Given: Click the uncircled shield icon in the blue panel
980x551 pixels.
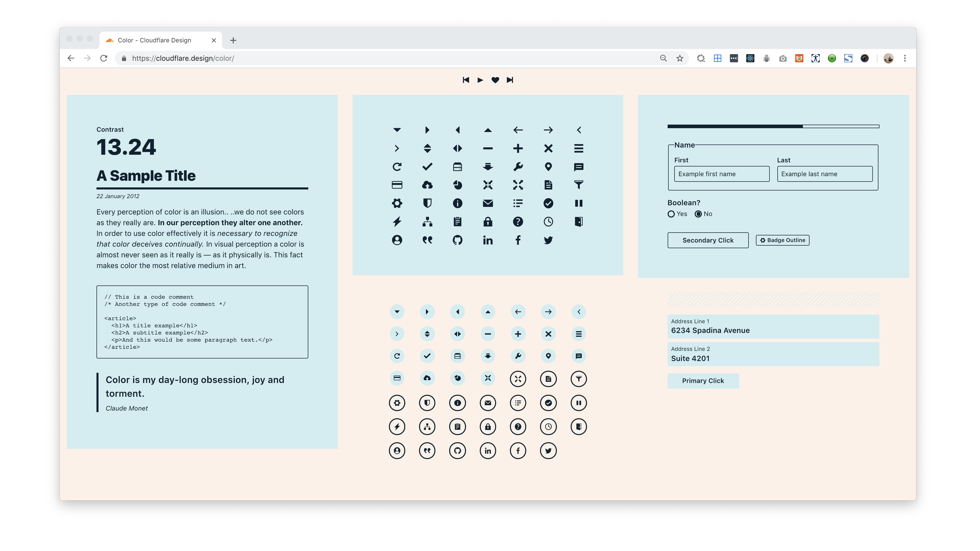Looking at the screenshot, I should coord(427,203).
